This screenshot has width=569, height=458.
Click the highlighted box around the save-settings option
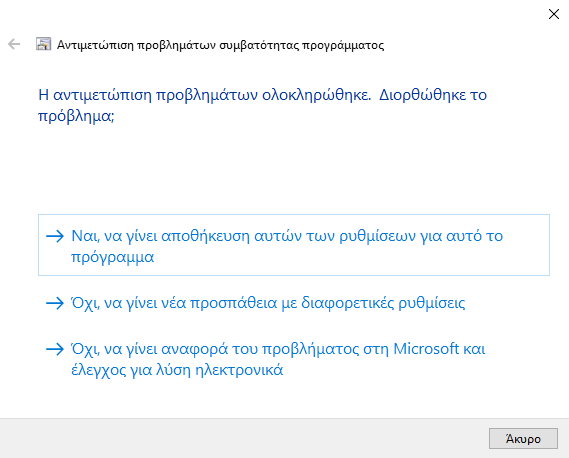pyautogui.click(x=294, y=245)
